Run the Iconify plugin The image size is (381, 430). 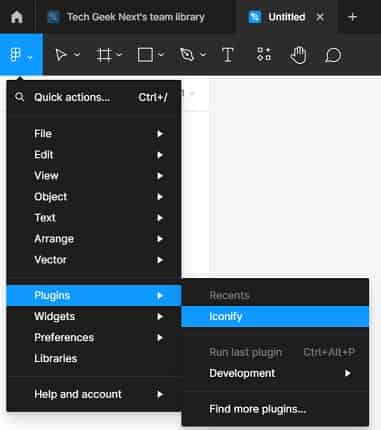click(275, 316)
